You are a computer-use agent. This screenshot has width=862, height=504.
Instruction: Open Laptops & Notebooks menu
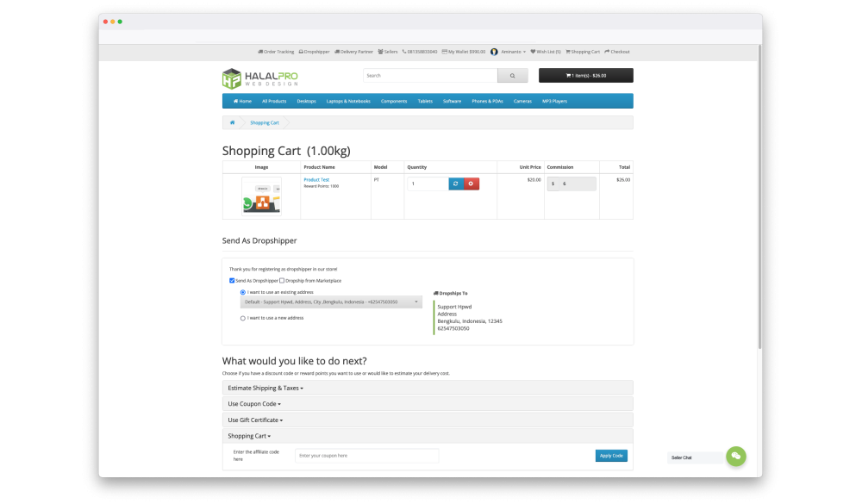point(348,101)
